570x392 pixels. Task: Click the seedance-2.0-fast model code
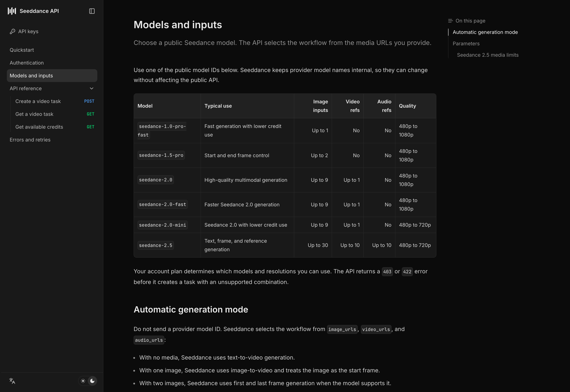tap(162, 205)
